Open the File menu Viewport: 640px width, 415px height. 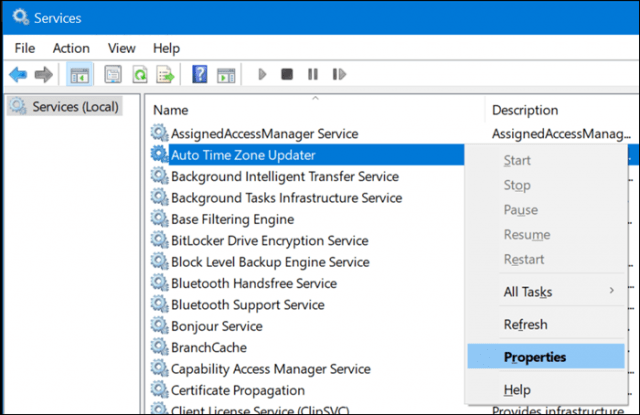24,48
